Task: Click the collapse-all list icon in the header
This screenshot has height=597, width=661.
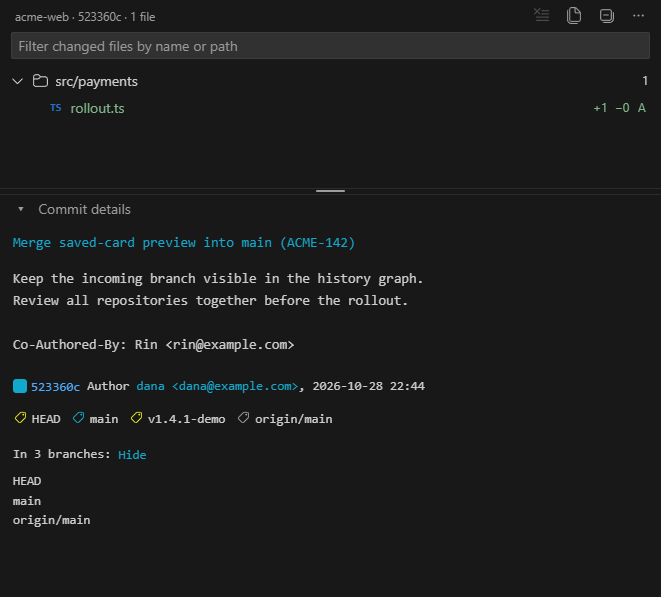Action: [541, 15]
